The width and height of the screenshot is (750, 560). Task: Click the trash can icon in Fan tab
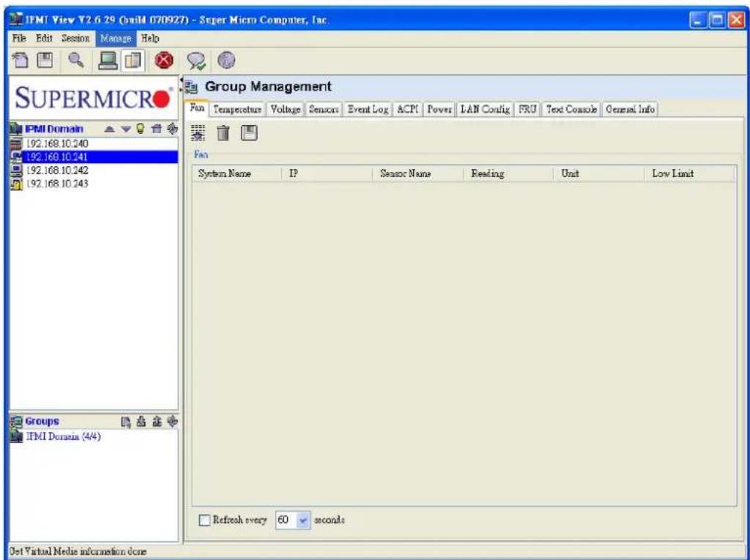pos(223,133)
